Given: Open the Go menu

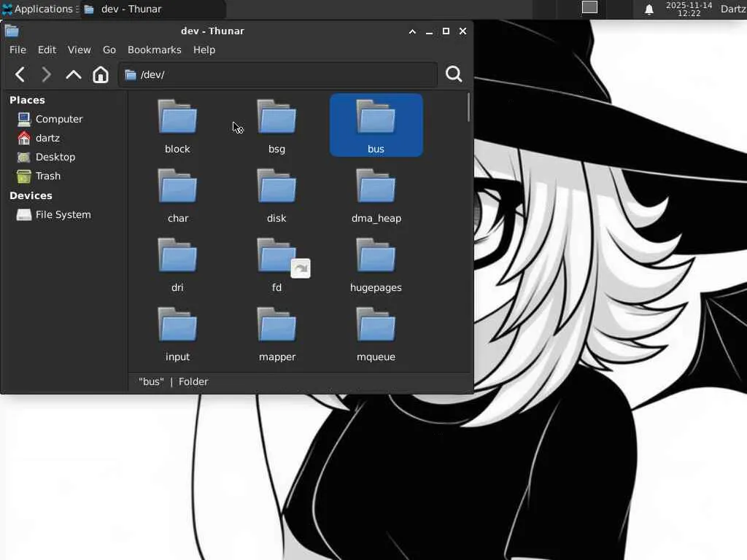Looking at the screenshot, I should [x=109, y=50].
